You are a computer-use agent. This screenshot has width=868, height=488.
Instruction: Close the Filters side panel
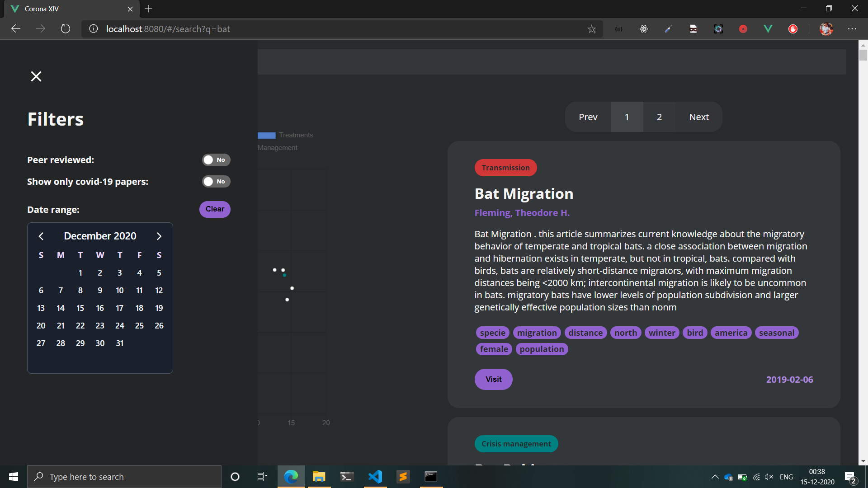coord(36,76)
